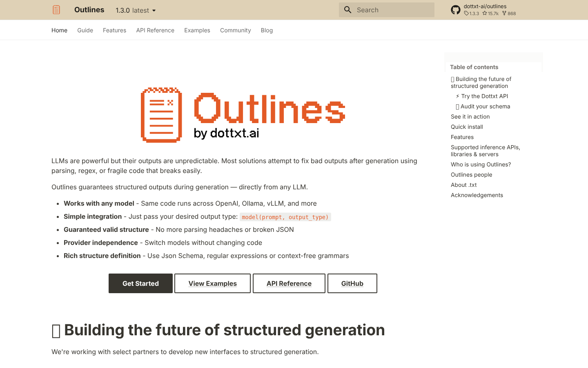Switch to the Home tab
Viewport: 588px width, 368px height.
pos(59,30)
